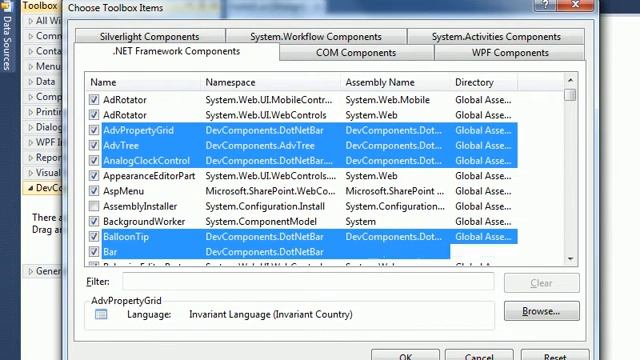Select the AdvTree row name
640x360 pixels.
(x=121, y=145)
